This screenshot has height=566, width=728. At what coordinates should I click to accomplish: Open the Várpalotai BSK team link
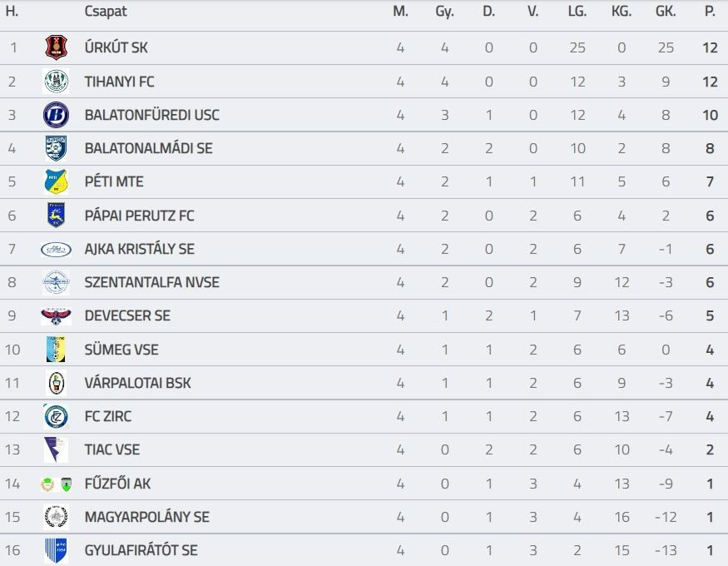click(x=137, y=383)
